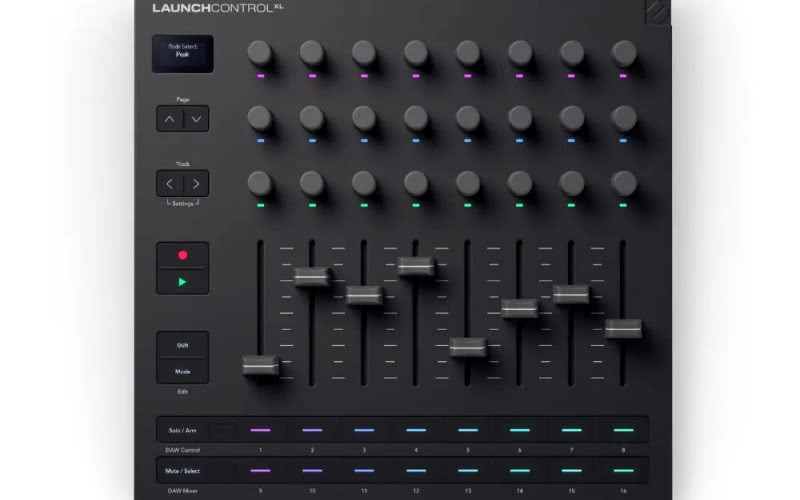Click the red Record button
The image size is (800, 500).
click(x=183, y=255)
